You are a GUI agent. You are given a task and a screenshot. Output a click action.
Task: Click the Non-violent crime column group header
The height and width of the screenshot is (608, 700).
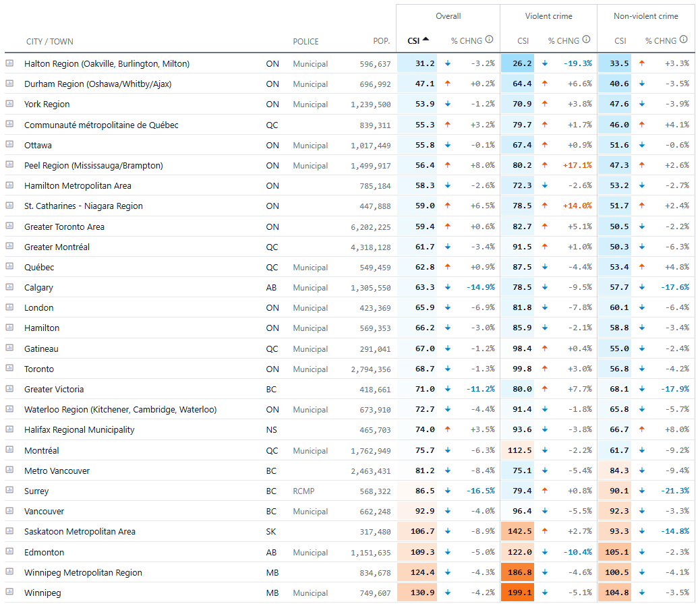point(646,16)
